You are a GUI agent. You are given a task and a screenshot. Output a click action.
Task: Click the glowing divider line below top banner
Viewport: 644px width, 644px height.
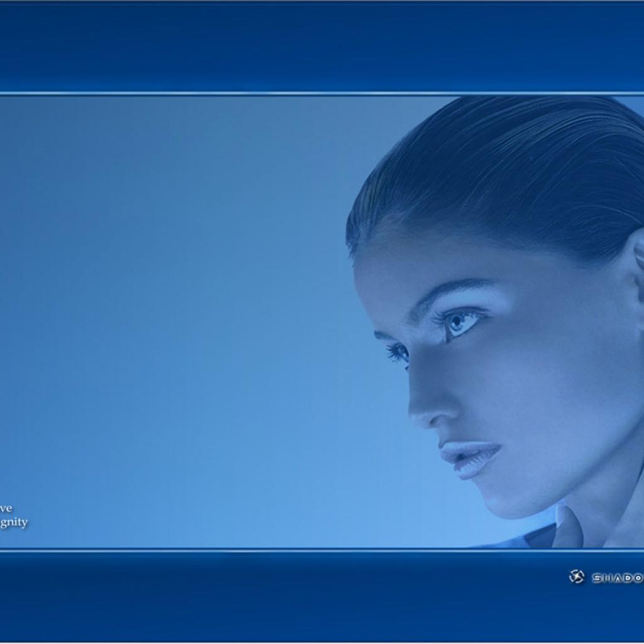[252, 94]
